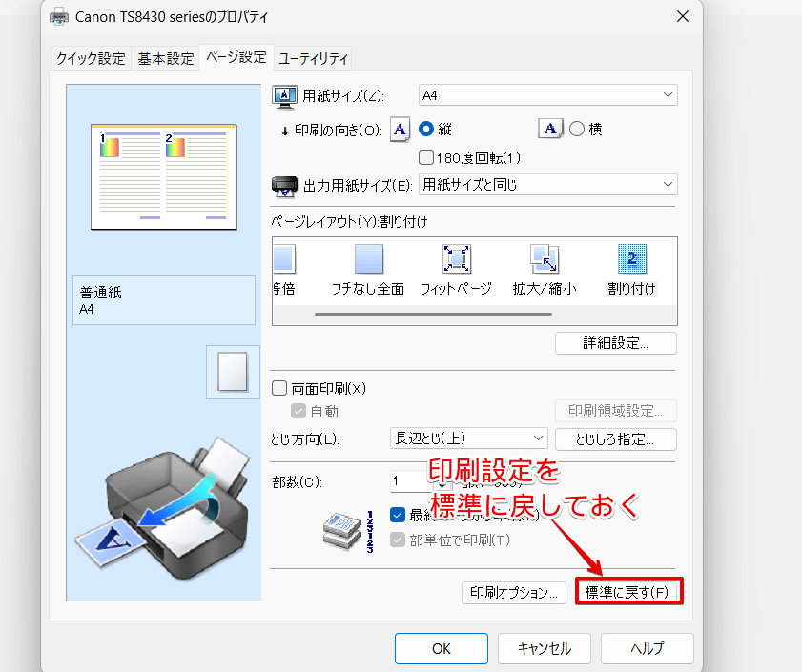Select the 等倍 layout icon
Viewport: 802px width, 672px height.
click(283, 259)
